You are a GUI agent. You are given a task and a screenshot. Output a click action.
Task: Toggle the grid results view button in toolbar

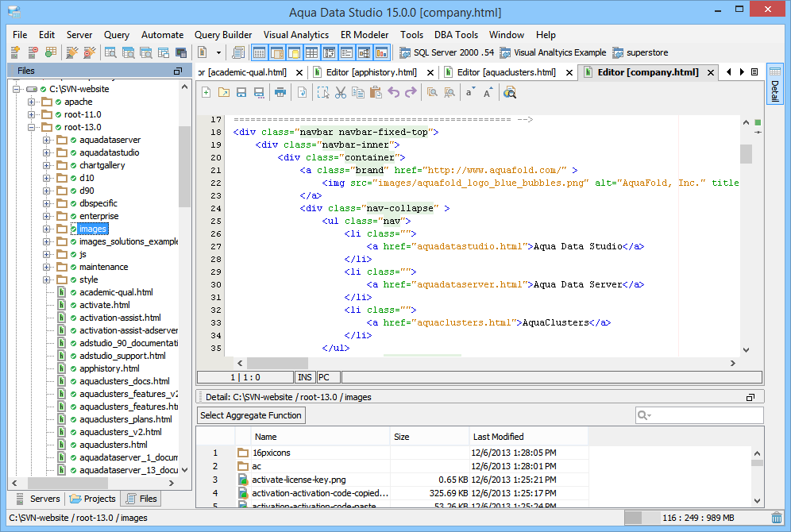tap(311, 53)
